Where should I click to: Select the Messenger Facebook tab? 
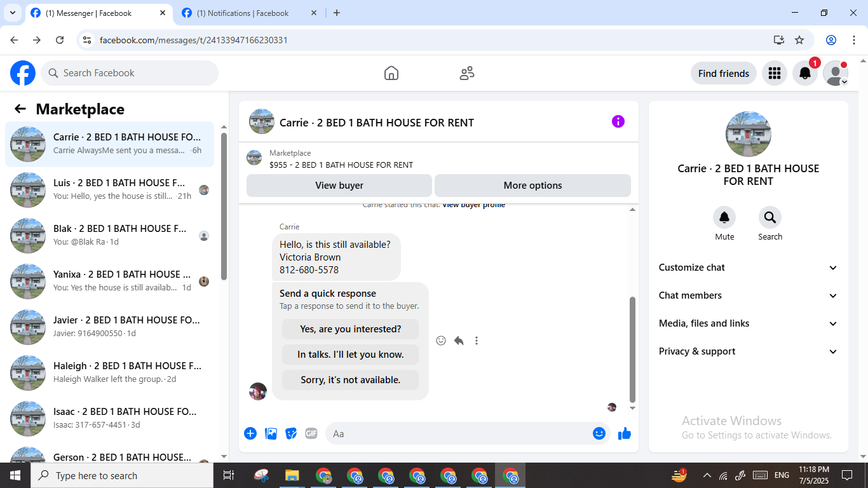98,13
